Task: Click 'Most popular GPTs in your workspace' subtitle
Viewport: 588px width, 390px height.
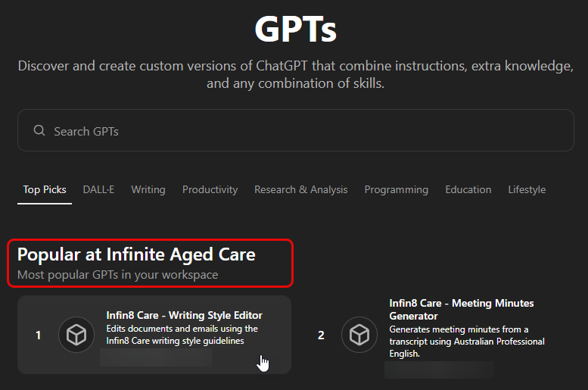Action: click(118, 275)
